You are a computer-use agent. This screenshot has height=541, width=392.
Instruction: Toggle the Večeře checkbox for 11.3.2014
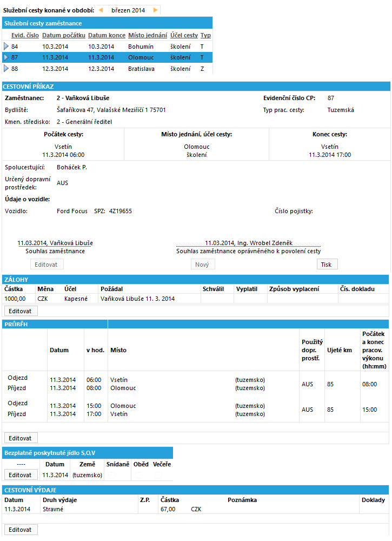coord(158,475)
